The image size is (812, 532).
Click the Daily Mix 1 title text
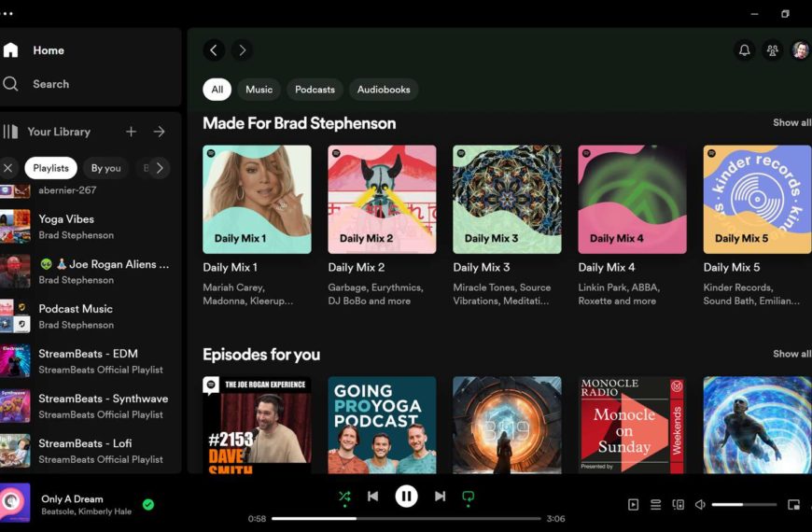tap(230, 267)
